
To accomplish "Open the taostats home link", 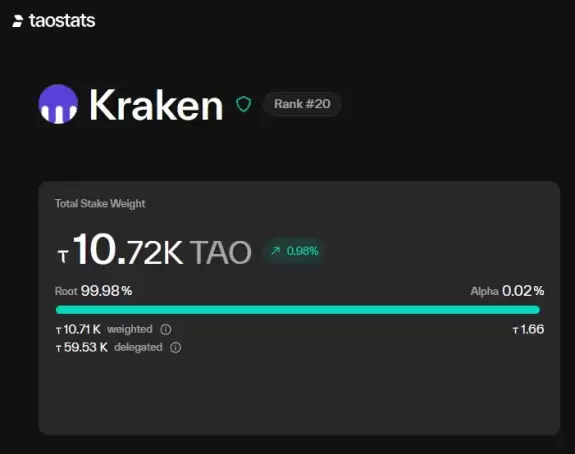I will [x=54, y=21].
